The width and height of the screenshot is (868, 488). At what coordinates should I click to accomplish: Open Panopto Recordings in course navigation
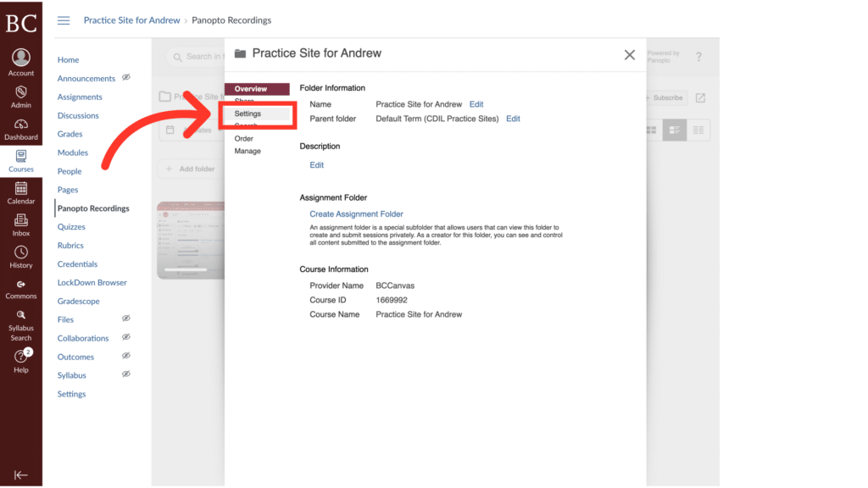[93, 208]
